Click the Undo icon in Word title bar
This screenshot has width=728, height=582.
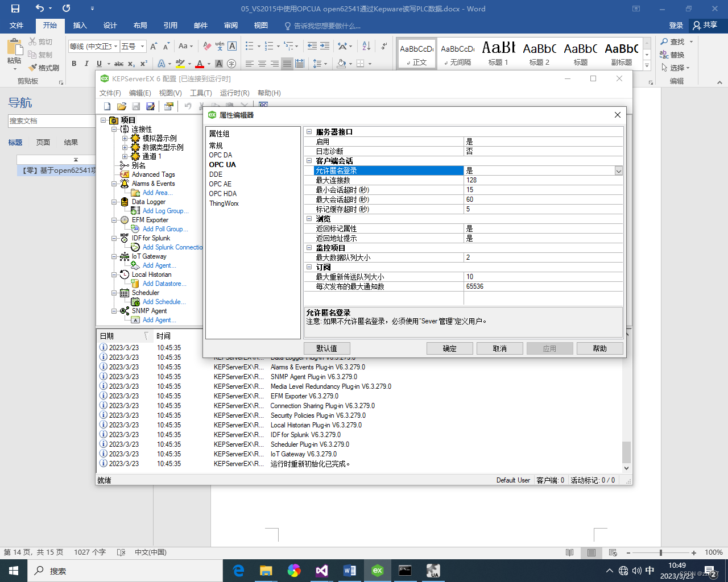[39, 9]
